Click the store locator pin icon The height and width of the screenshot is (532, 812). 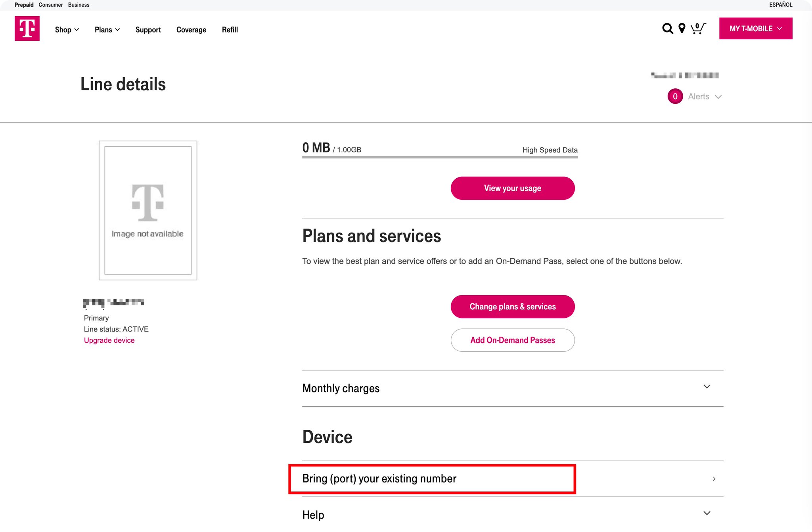[682, 29]
